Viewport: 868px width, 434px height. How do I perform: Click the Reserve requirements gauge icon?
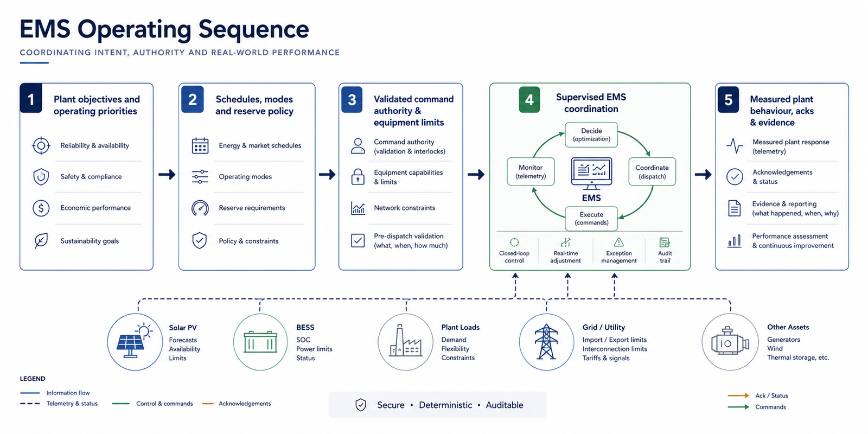(200, 208)
